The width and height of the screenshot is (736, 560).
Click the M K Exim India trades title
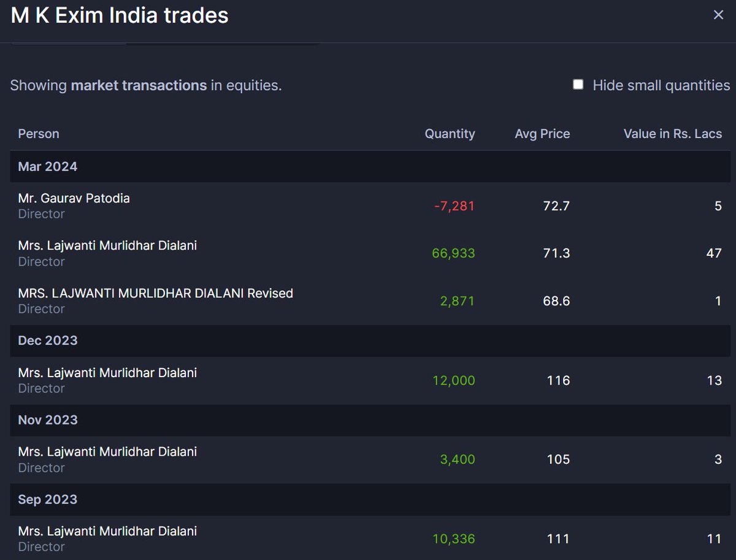pyautogui.click(x=120, y=15)
